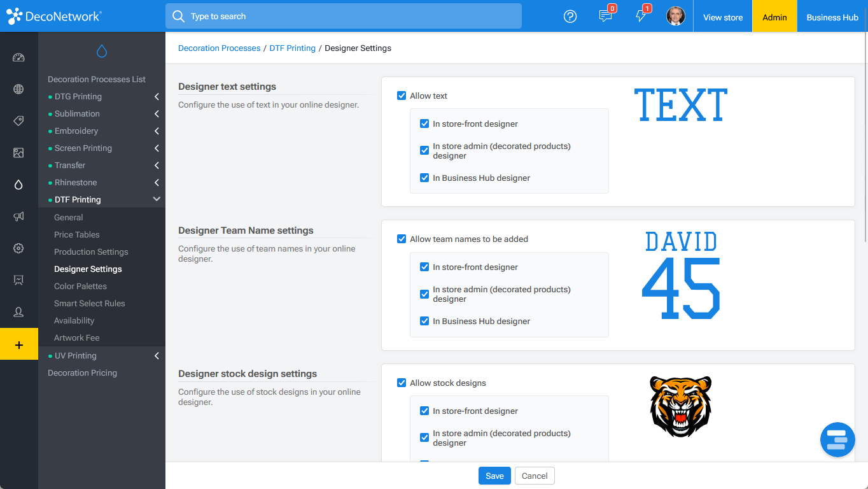Toggle Allow team names to be added
This screenshot has height=489, width=868.
pyautogui.click(x=402, y=239)
